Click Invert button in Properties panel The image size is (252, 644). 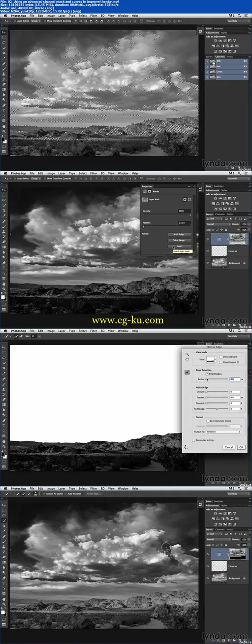(179, 246)
